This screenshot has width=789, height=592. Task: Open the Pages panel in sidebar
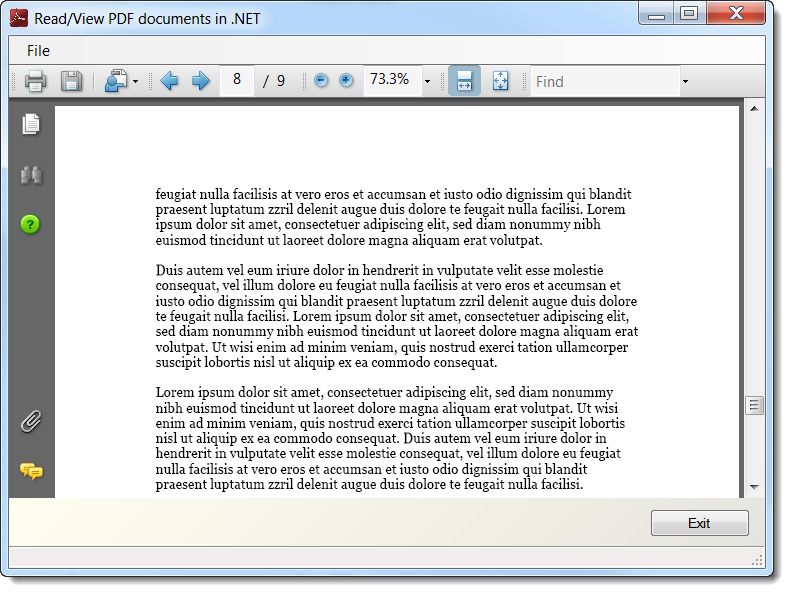(x=32, y=124)
